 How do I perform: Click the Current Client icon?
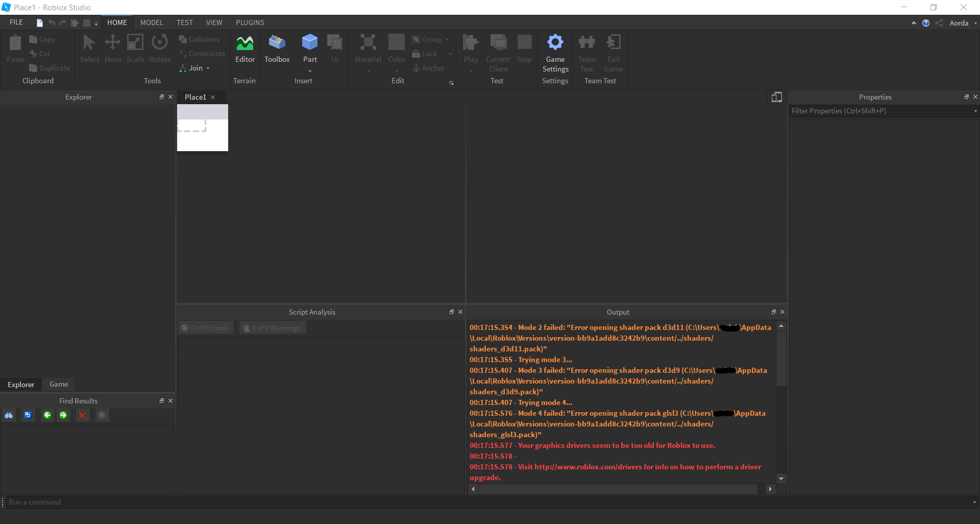pyautogui.click(x=498, y=42)
